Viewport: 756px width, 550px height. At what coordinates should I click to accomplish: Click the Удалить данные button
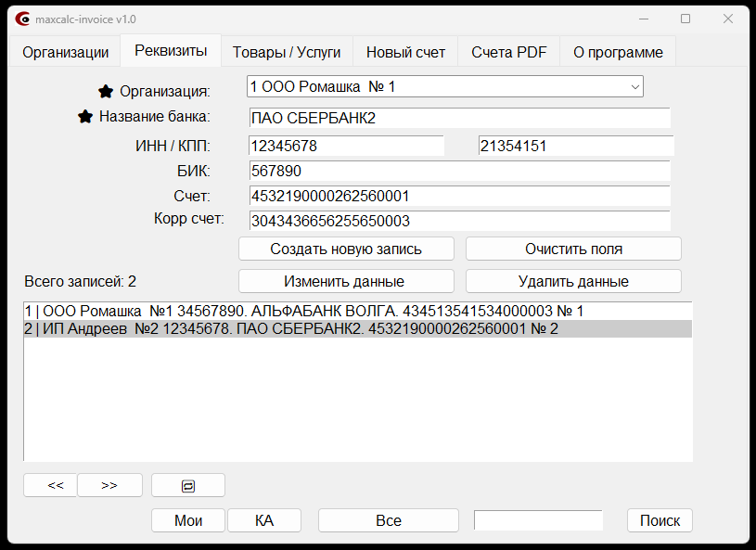(x=573, y=281)
